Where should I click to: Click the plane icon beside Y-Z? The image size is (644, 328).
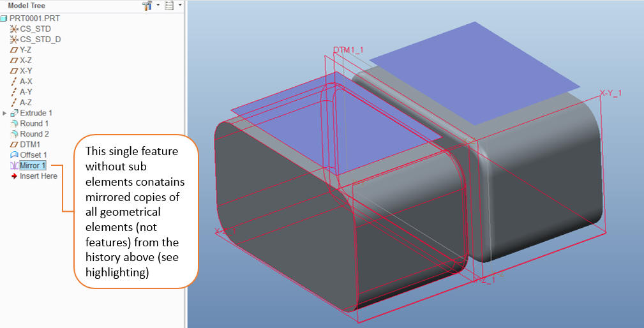point(14,50)
